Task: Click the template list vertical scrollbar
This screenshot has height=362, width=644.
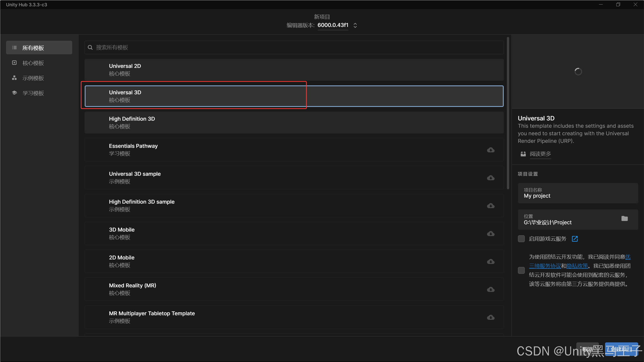Action: tap(508, 113)
